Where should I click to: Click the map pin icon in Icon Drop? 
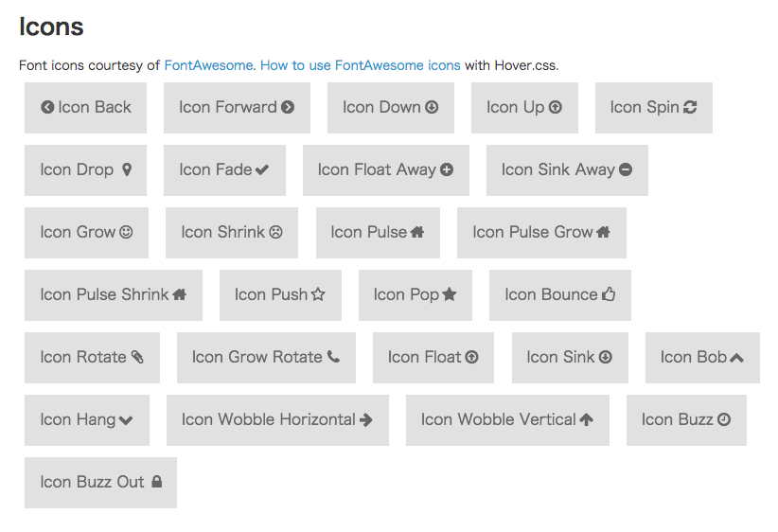[127, 169]
